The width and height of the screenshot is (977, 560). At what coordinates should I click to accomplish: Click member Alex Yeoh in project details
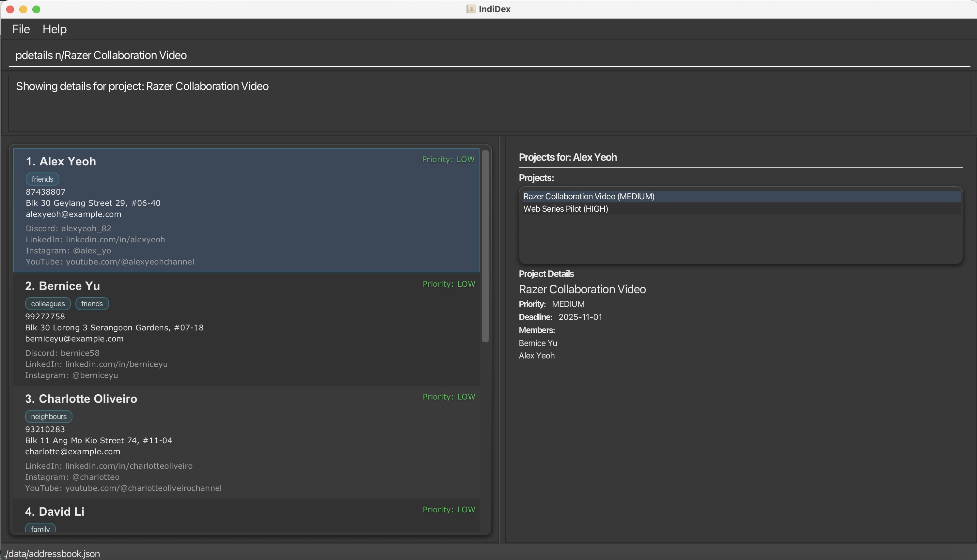pyautogui.click(x=537, y=356)
